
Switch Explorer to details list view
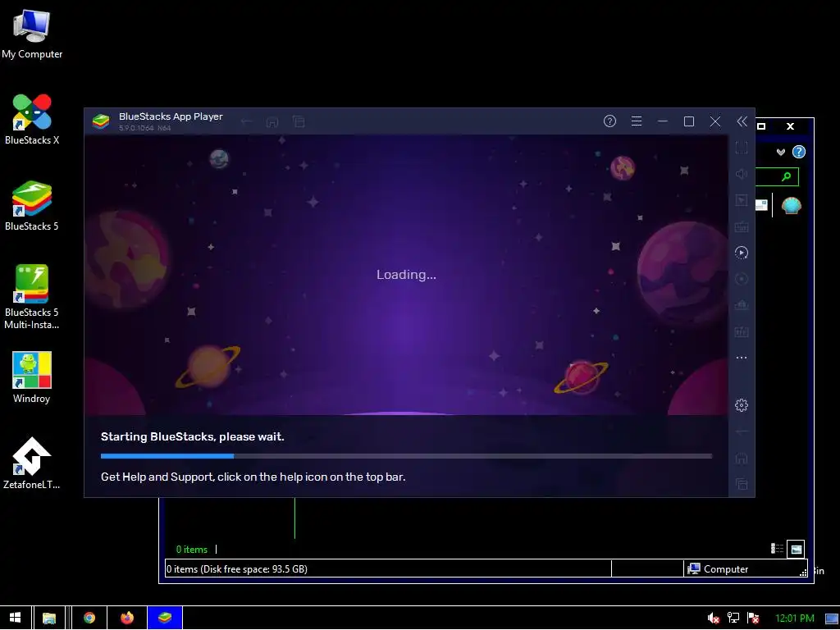coord(777,549)
